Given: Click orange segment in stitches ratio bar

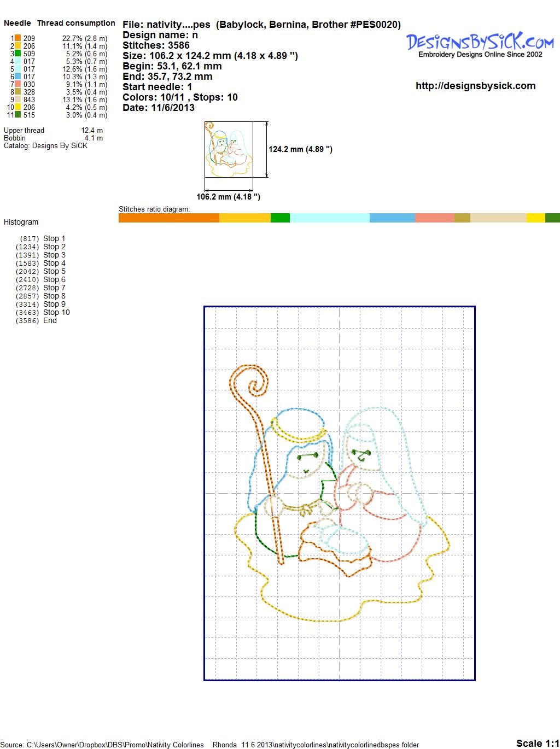Looking at the screenshot, I should (168, 218).
